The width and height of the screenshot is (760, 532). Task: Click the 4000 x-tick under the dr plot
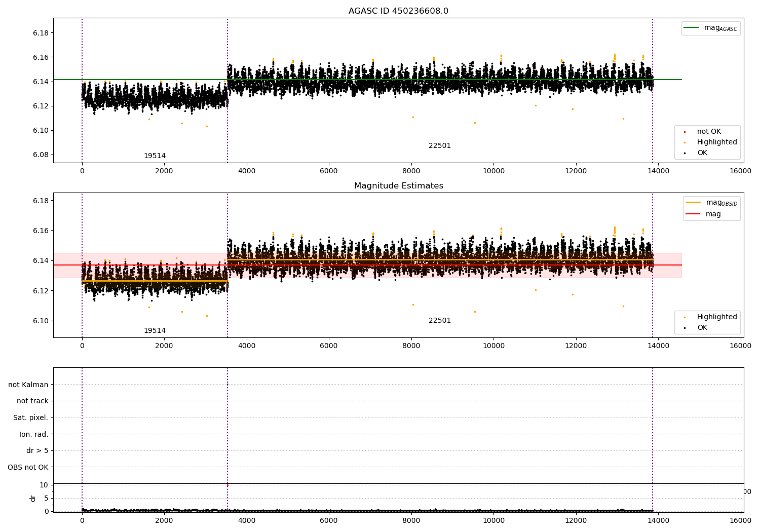tap(247, 521)
